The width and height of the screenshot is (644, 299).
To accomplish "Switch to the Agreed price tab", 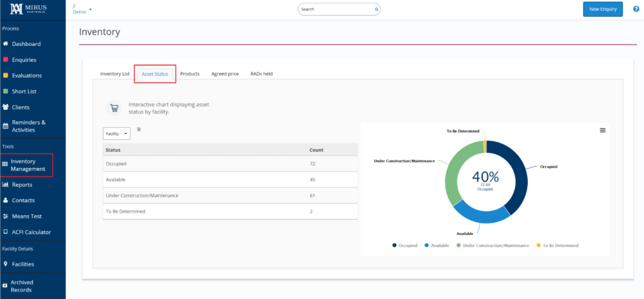I will coord(225,74).
